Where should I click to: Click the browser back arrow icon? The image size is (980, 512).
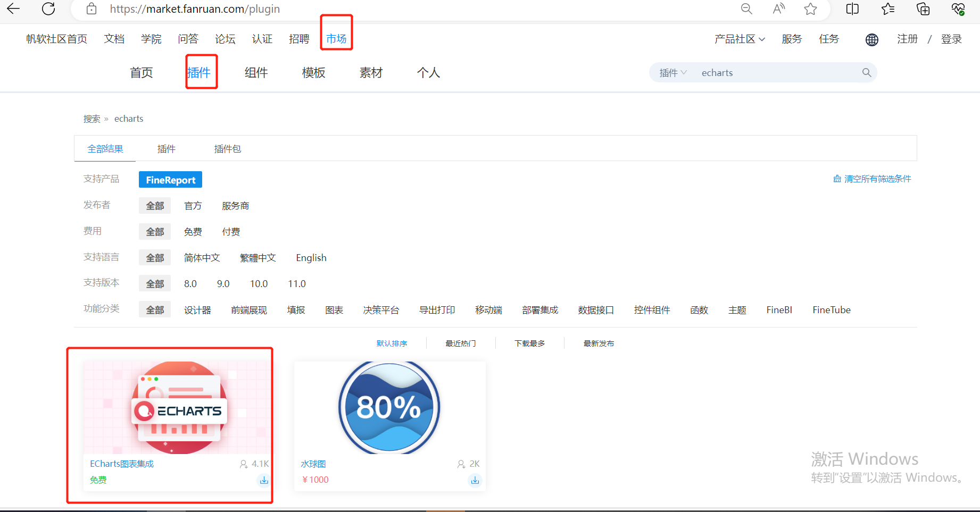click(x=13, y=9)
